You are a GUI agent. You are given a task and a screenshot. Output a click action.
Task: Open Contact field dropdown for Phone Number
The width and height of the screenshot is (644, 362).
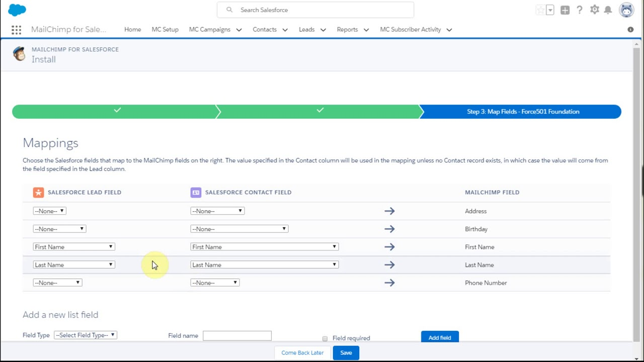pos(215,283)
